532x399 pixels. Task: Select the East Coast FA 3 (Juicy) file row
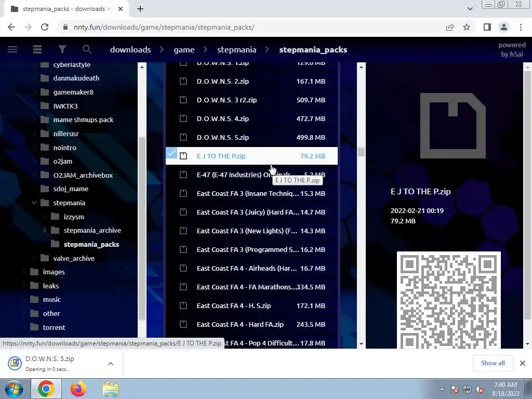(251, 212)
